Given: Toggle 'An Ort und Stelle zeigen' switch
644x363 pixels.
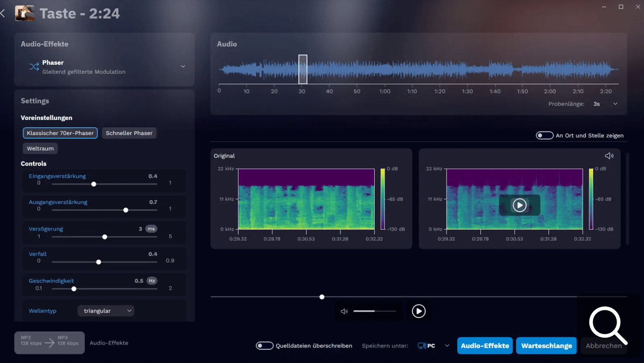Looking at the screenshot, I should pyautogui.click(x=544, y=135).
